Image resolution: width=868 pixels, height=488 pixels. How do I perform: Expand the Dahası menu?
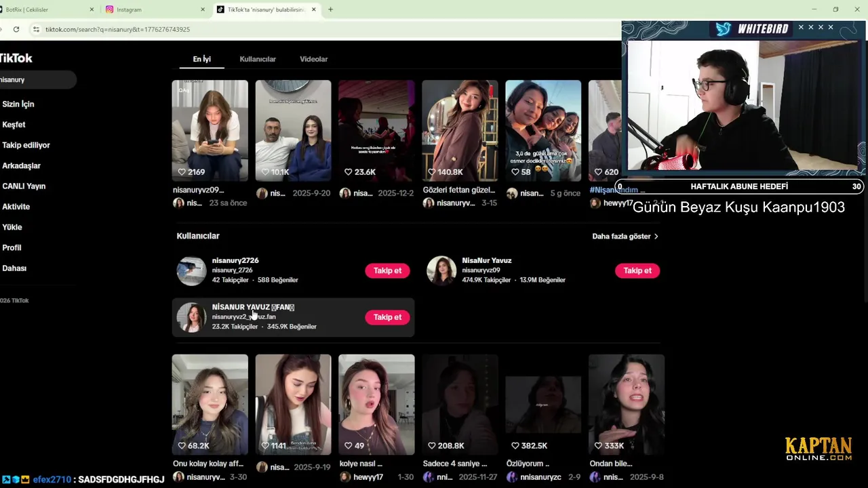pyautogui.click(x=14, y=268)
